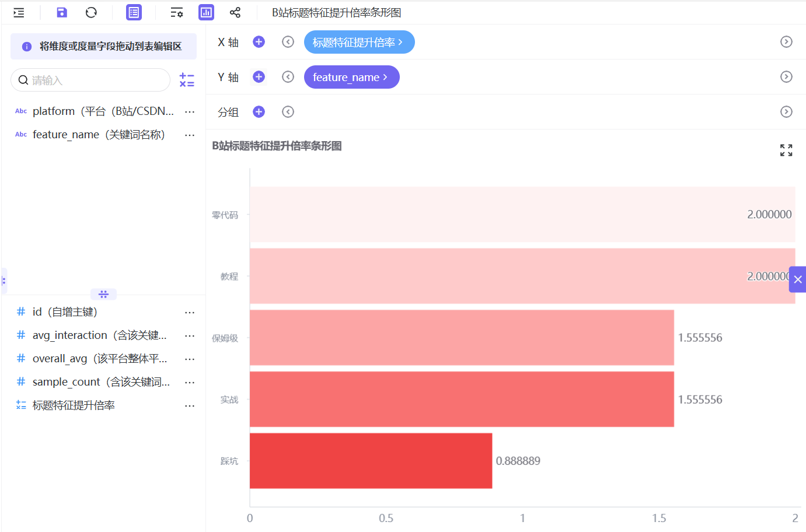
Task: Click the chart heading above the bars
Action: pyautogui.click(x=277, y=146)
